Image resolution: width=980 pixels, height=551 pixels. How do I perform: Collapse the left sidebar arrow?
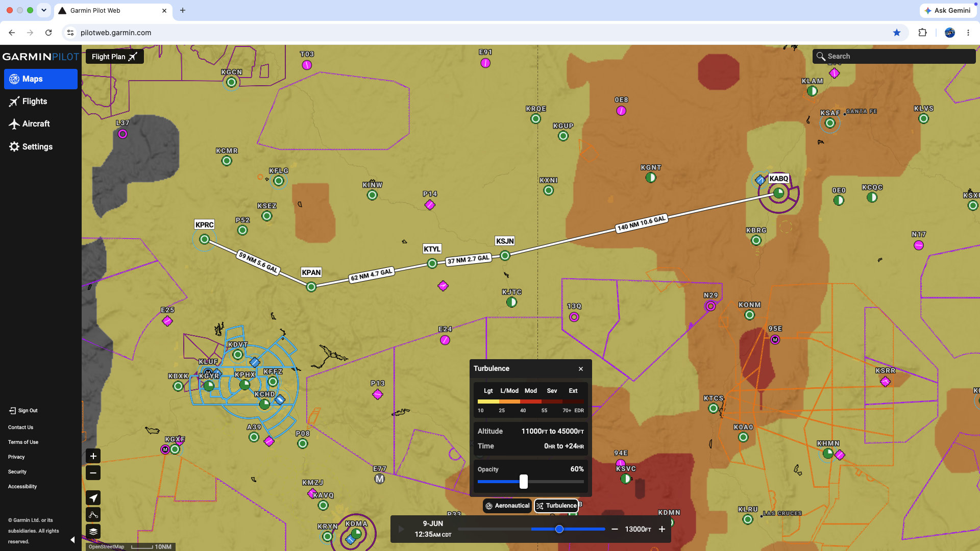click(72, 540)
